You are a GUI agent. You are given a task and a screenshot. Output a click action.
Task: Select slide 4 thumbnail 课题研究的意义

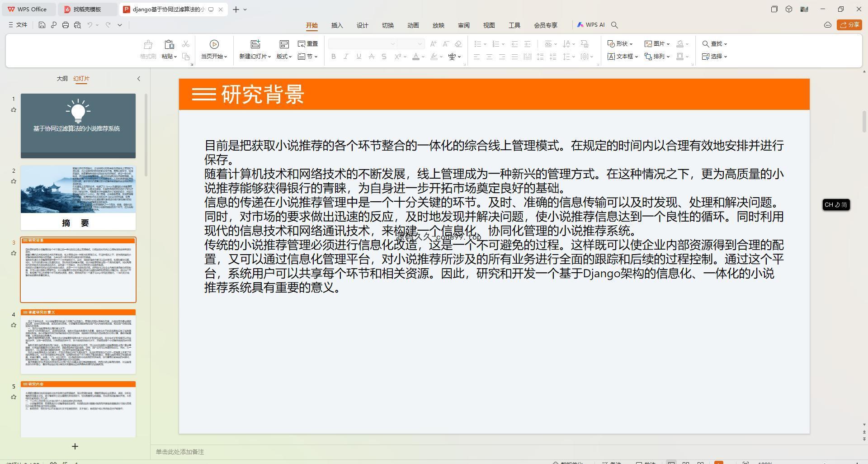click(78, 341)
